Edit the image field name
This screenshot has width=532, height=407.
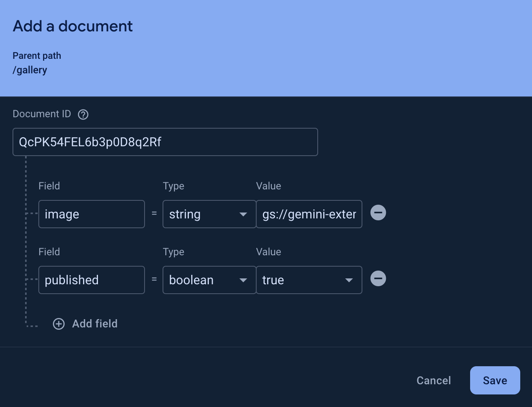(x=91, y=214)
